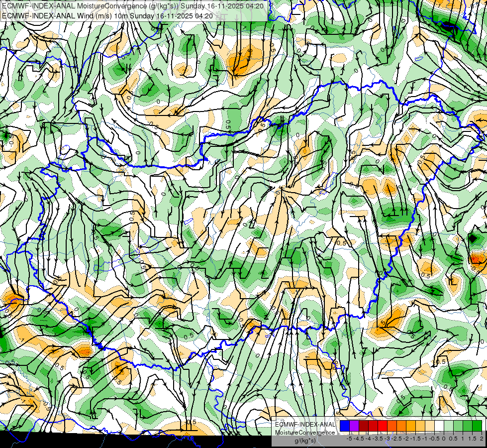Click the bright red legend swatch (-3.5 to -3)
Viewport: 487px width, 448px height.
(383, 426)
